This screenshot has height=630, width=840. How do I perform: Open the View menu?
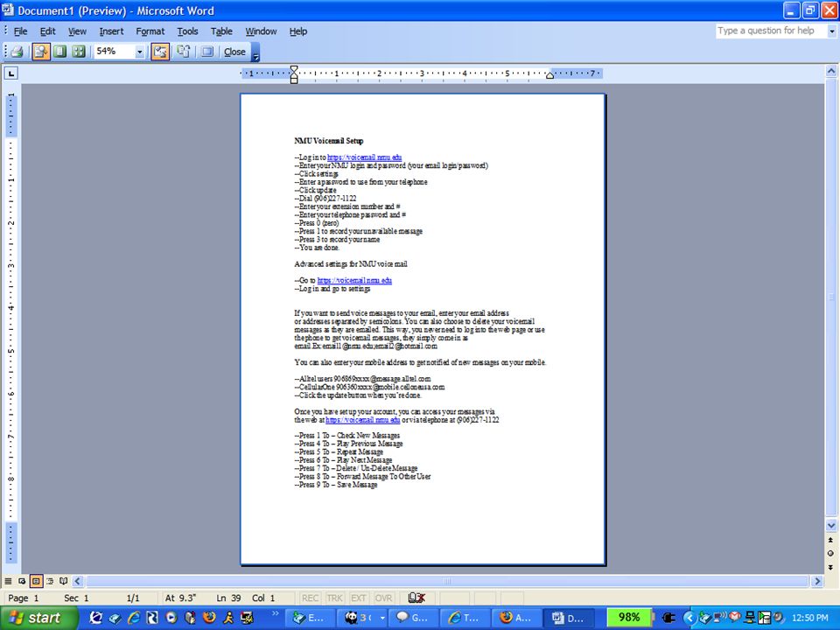pyautogui.click(x=77, y=31)
